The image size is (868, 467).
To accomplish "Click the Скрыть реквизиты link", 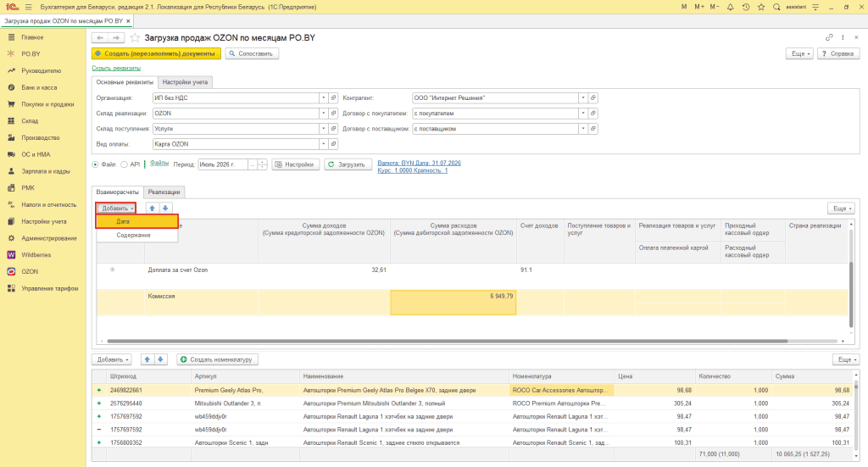I will (116, 68).
